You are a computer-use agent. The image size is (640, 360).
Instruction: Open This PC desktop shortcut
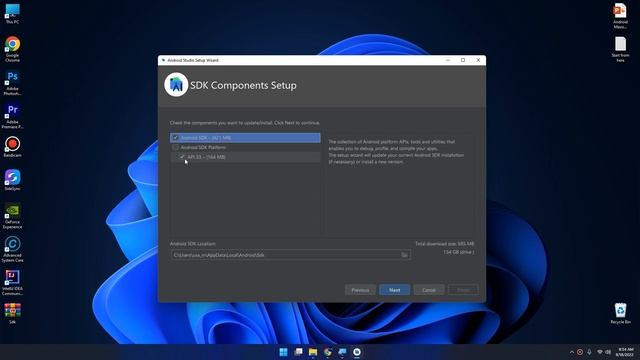(12, 13)
